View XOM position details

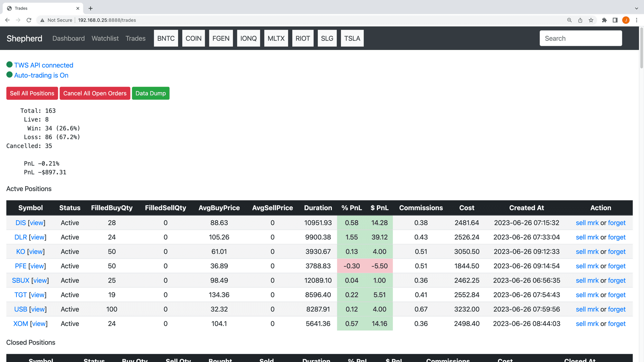[38, 323]
